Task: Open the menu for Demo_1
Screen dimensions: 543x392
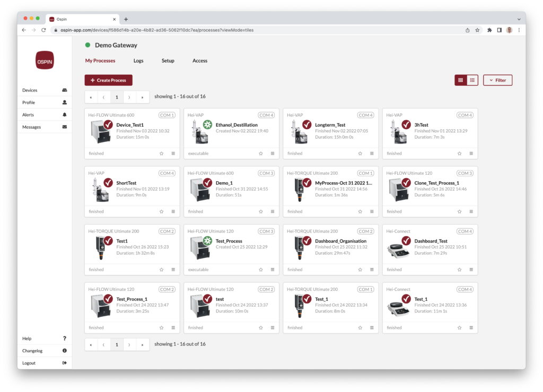Action: click(x=273, y=211)
